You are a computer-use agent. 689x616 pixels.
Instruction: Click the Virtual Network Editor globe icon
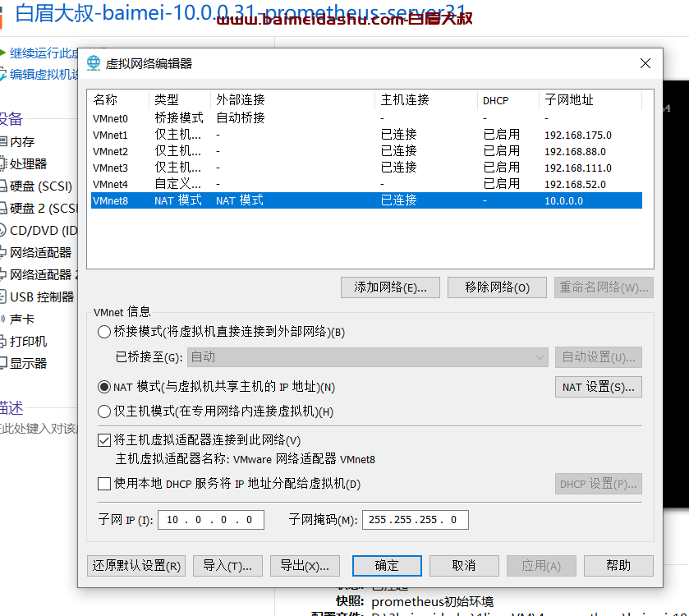click(93, 63)
